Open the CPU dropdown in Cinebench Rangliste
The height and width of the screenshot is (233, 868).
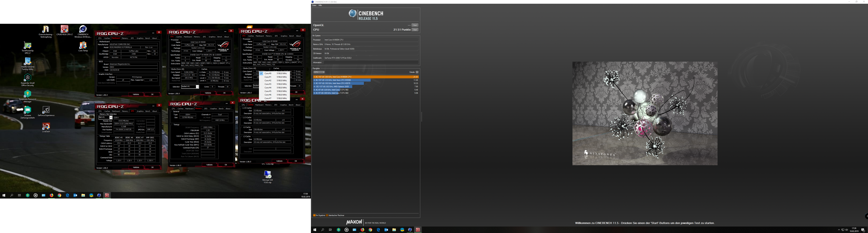319,72
